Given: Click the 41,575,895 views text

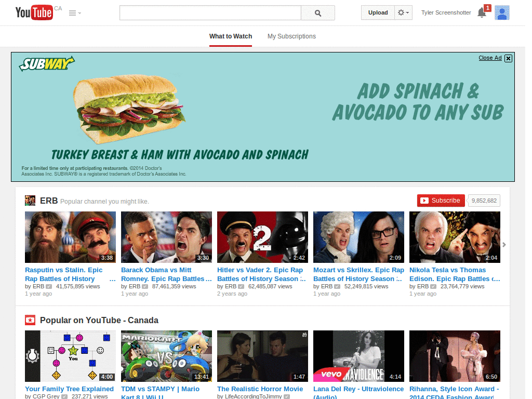Looking at the screenshot, I should coord(78,286).
